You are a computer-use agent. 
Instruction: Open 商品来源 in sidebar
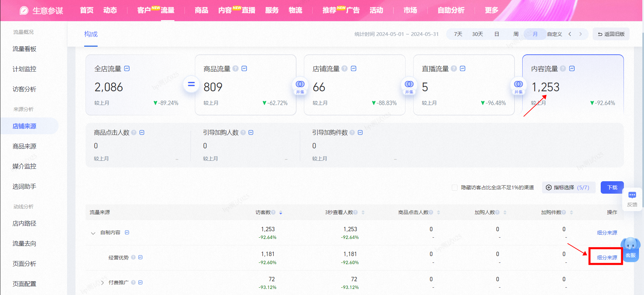pyautogui.click(x=24, y=146)
